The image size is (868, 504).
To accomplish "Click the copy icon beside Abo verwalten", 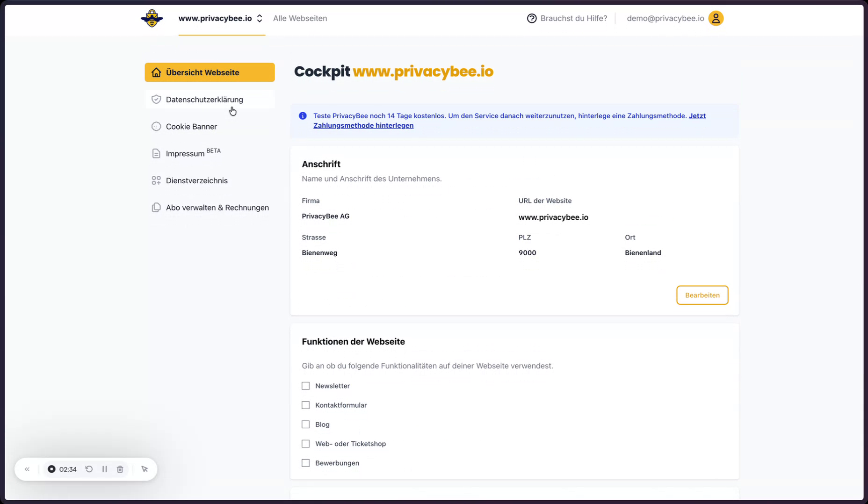I will (156, 208).
